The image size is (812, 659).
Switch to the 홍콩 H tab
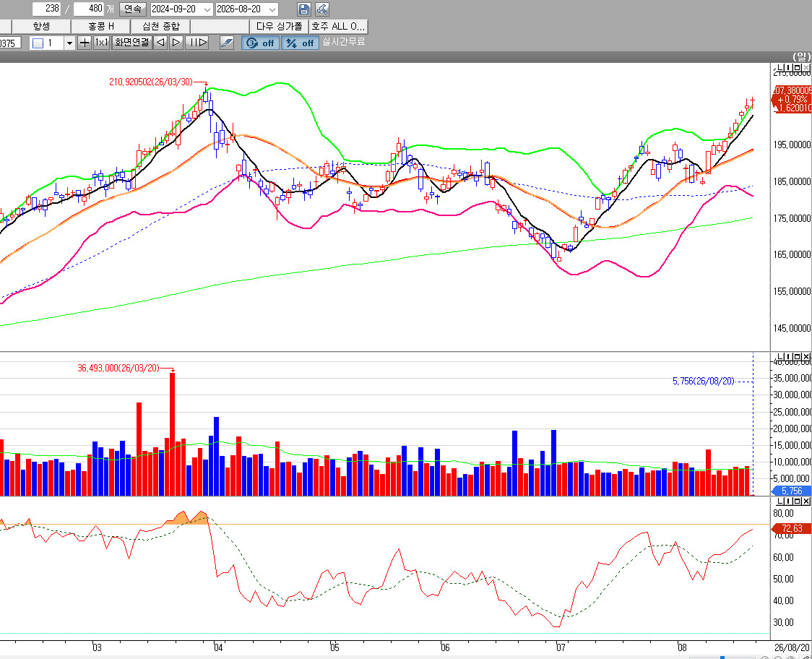click(100, 26)
